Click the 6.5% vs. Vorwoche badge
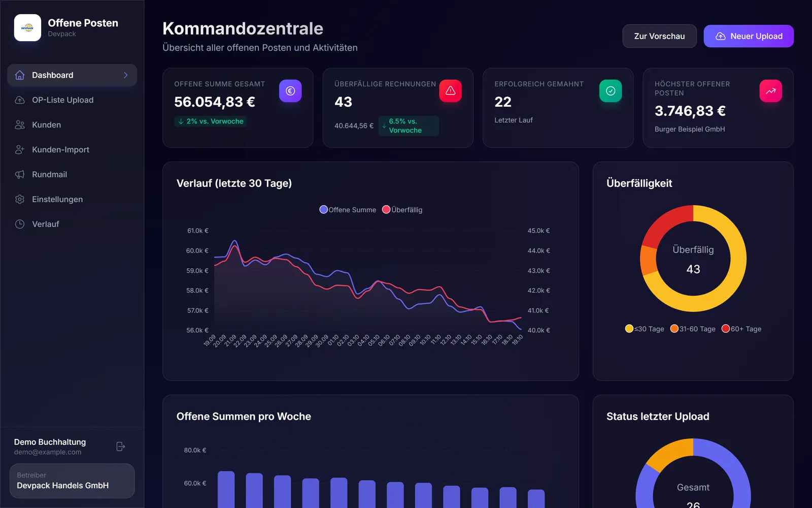812x508 pixels. [409, 126]
